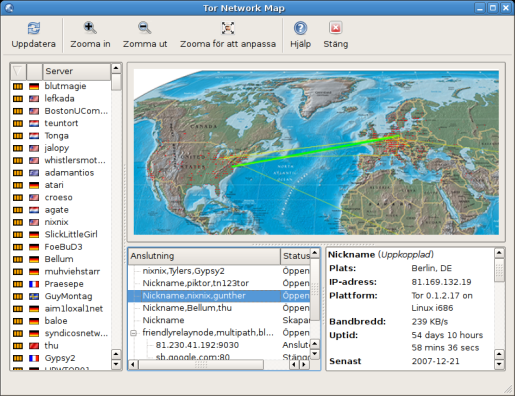This screenshot has height=396, width=515.
Task: Click the status icon beside jalopy
Action: click(x=18, y=148)
